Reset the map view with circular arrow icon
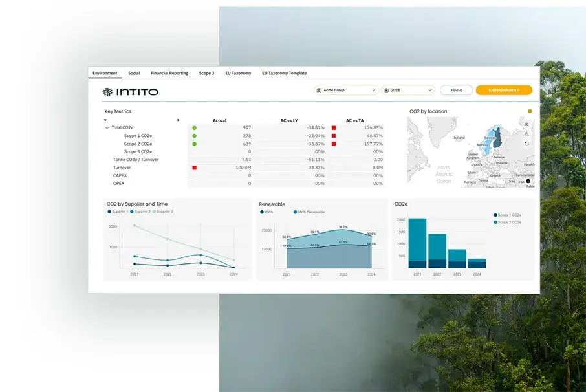Image resolution: width=586 pixels, height=392 pixels. [526, 144]
